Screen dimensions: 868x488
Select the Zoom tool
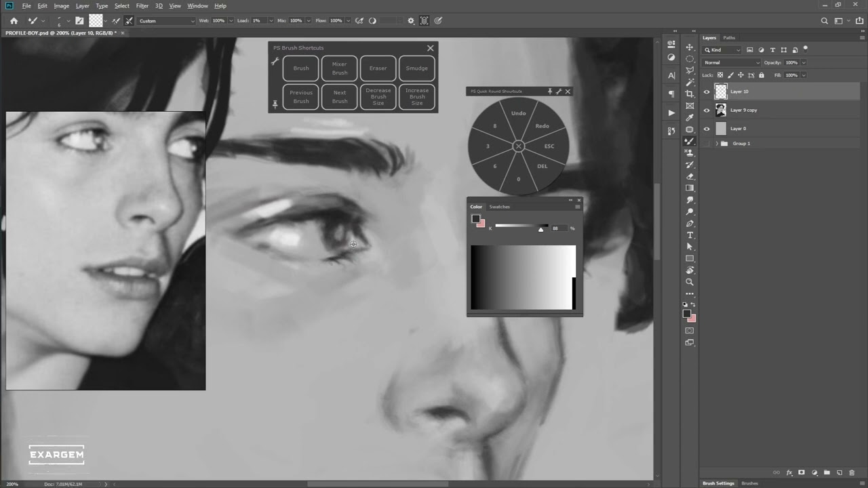click(690, 282)
